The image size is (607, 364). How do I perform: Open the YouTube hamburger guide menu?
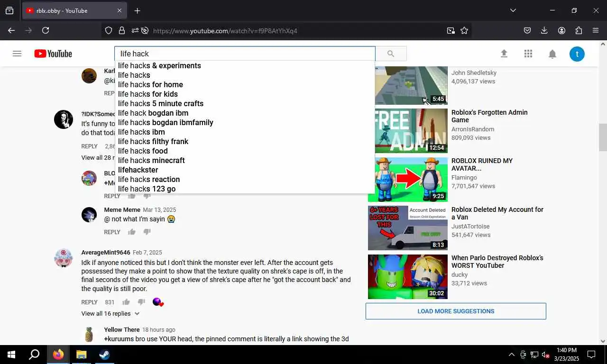tap(17, 54)
